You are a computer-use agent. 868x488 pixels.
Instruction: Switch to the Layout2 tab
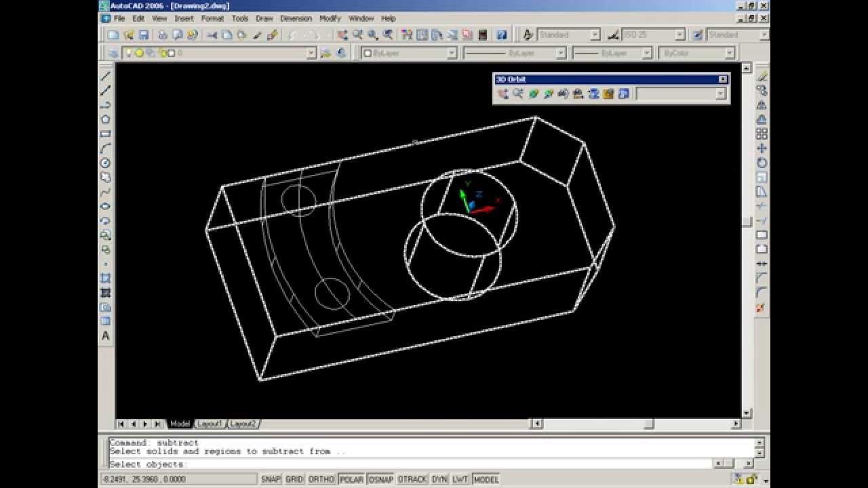(243, 424)
